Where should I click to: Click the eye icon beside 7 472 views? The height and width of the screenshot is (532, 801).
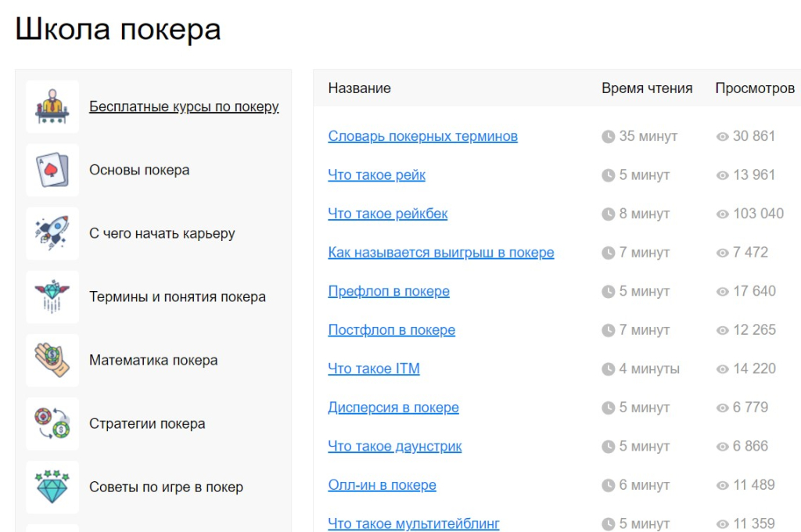tap(722, 253)
